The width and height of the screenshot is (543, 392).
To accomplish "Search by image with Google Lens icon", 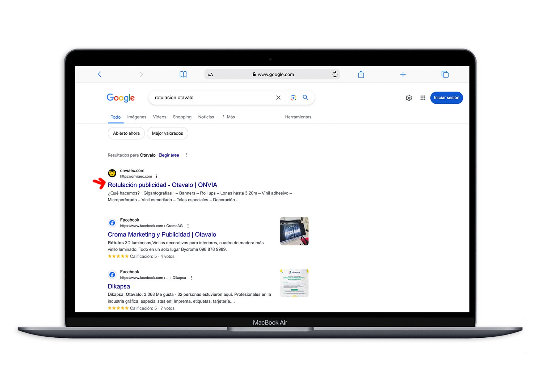I will point(293,98).
